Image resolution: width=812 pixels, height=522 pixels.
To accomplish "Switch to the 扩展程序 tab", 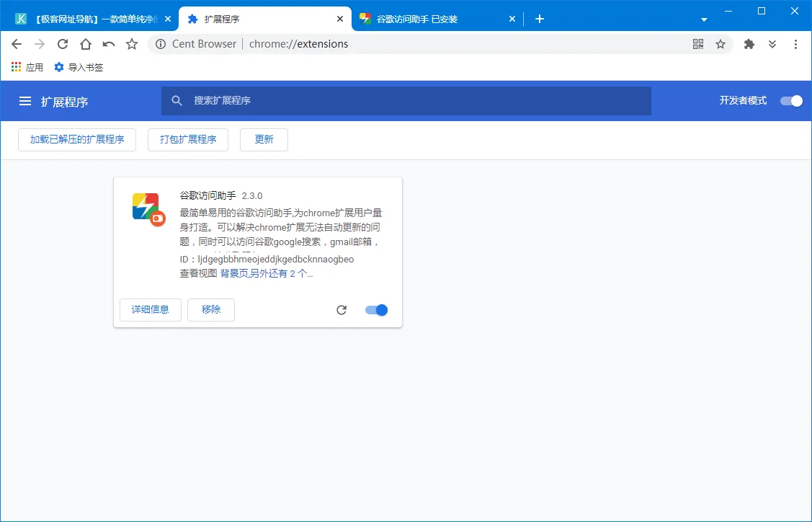I will click(x=264, y=19).
